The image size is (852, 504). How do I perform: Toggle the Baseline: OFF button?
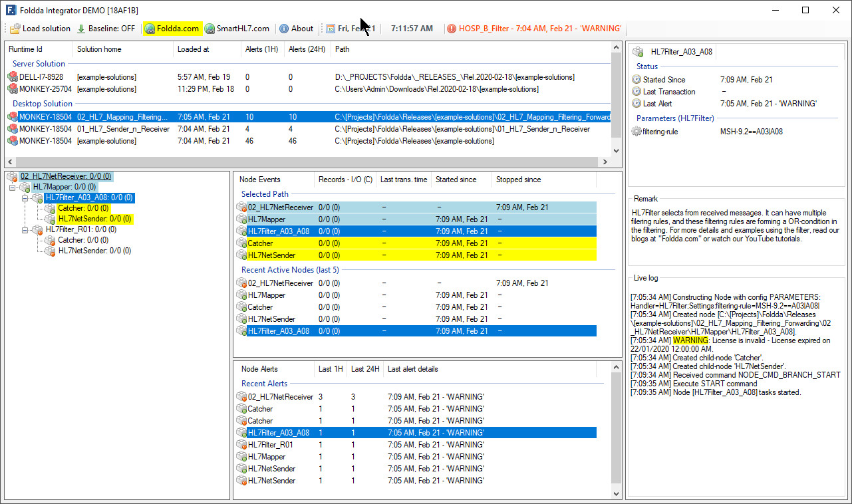click(106, 29)
